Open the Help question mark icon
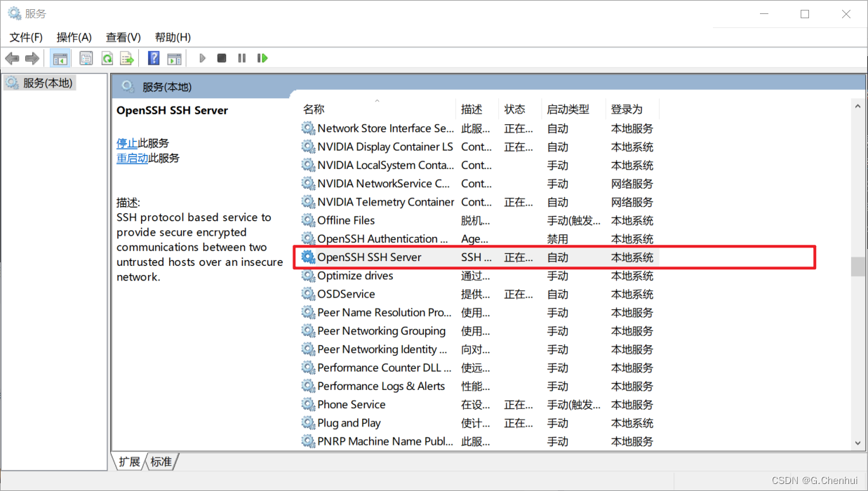868x491 pixels. click(x=154, y=58)
